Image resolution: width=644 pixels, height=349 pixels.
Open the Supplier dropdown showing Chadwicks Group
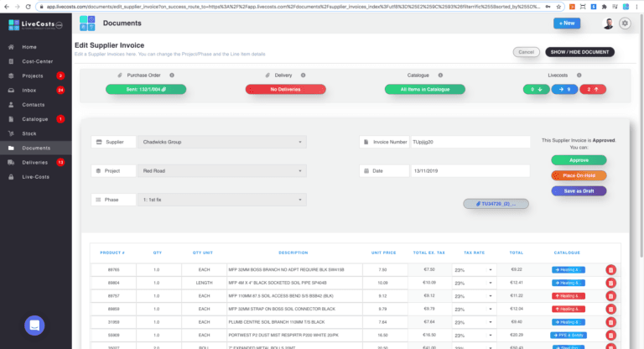tap(221, 142)
